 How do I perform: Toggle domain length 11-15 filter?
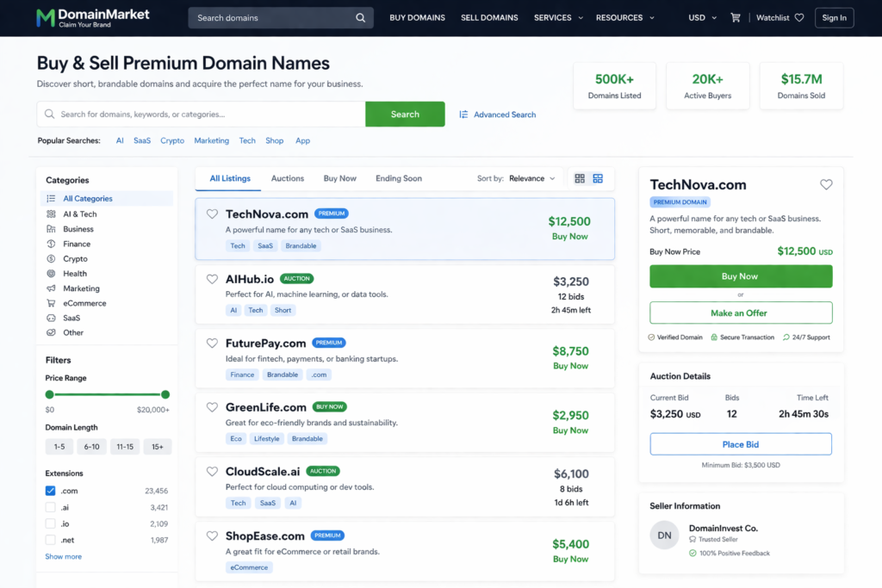pyautogui.click(x=125, y=446)
